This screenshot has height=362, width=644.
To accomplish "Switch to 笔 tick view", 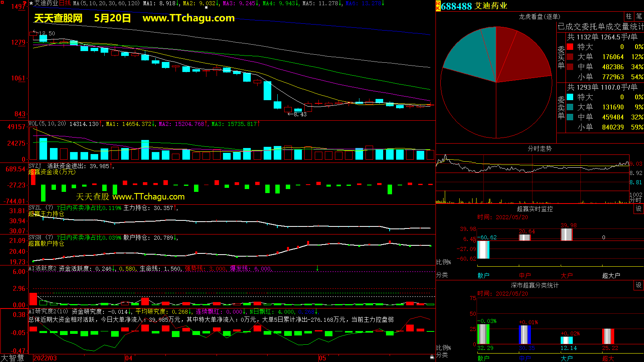I will 639,16.
